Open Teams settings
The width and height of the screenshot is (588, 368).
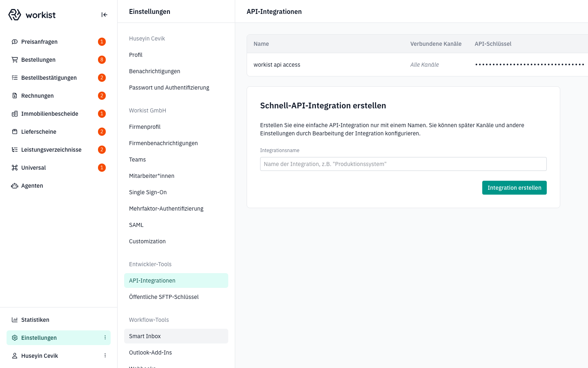[176, 159]
